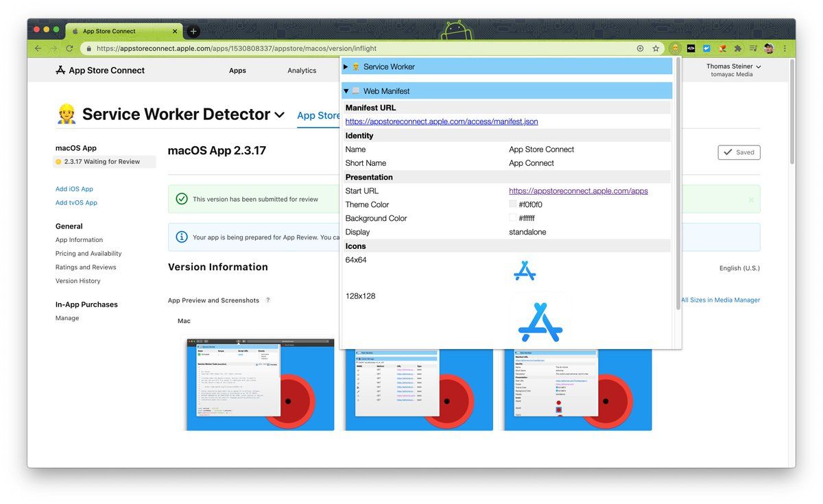Open the manifest.json URL link
Viewport: 823px width, 504px height.
(x=442, y=121)
